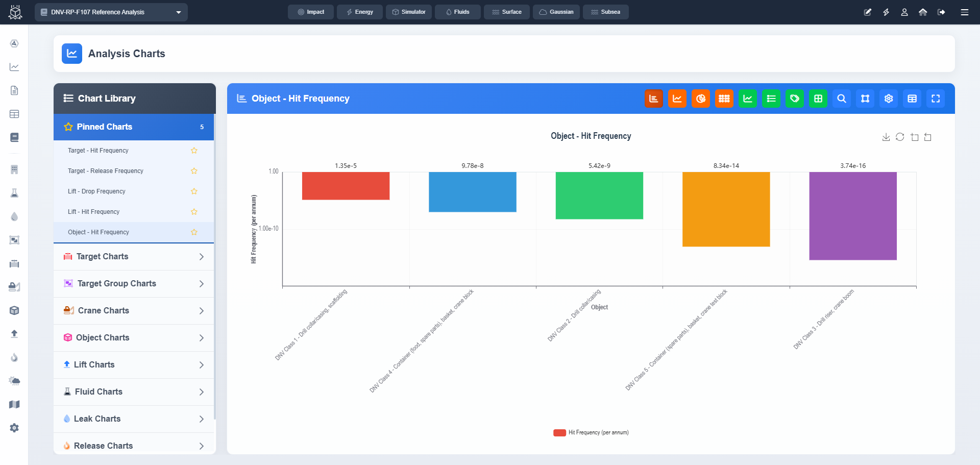Download chart as image
980x465 pixels.
886,137
